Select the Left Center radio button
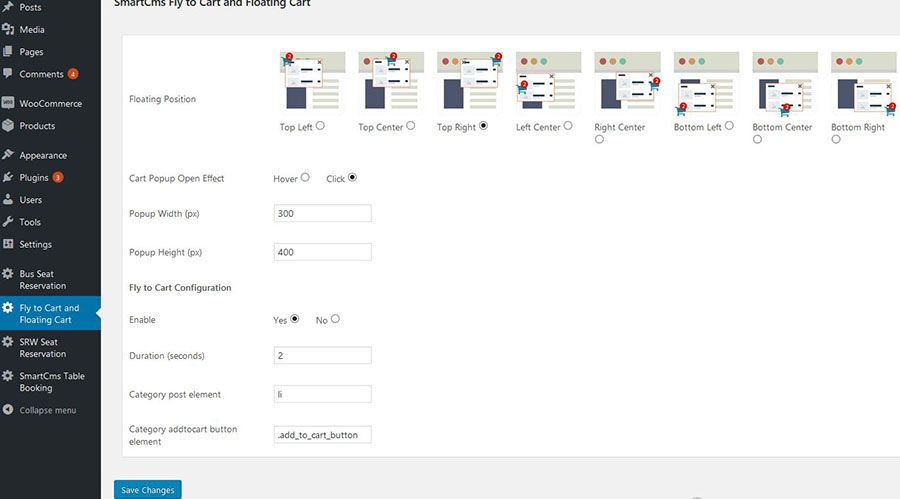The height and width of the screenshot is (499, 900). click(x=568, y=126)
